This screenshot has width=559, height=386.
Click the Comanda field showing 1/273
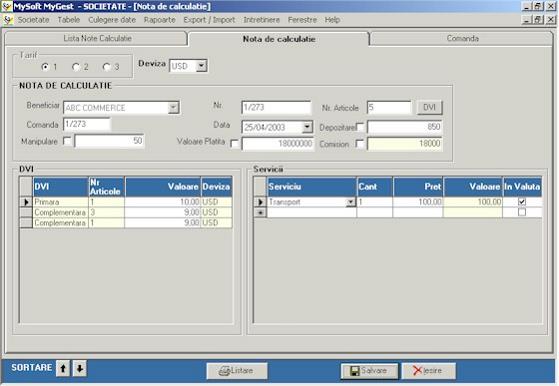click(87, 124)
